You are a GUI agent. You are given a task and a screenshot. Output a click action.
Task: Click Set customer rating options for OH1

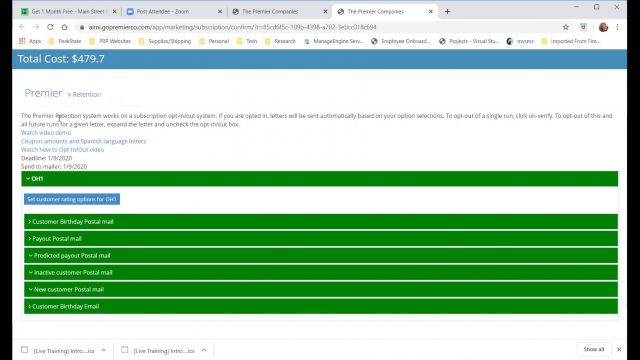click(72, 199)
